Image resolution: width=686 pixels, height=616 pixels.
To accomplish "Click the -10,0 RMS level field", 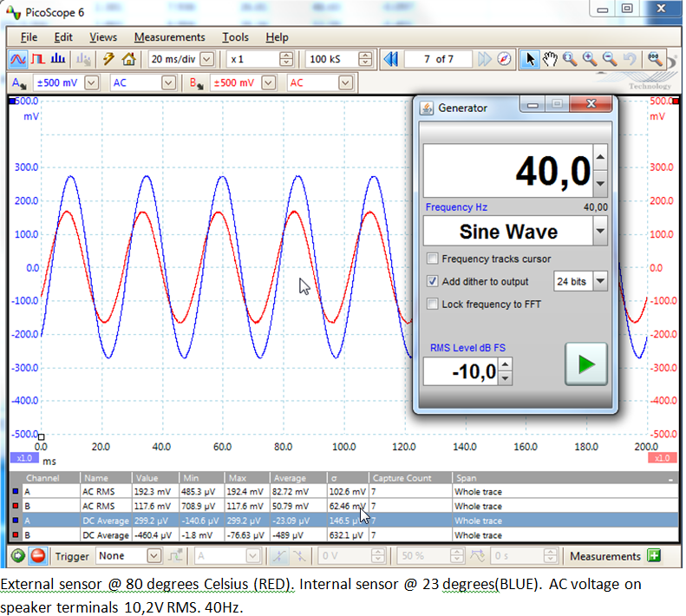I will coord(461,371).
